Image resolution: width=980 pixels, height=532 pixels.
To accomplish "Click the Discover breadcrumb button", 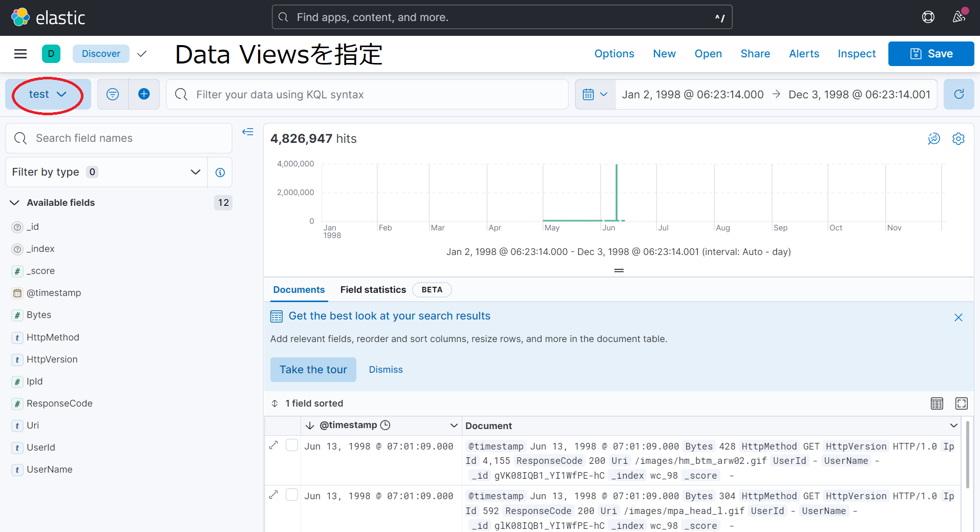I will pyautogui.click(x=101, y=54).
